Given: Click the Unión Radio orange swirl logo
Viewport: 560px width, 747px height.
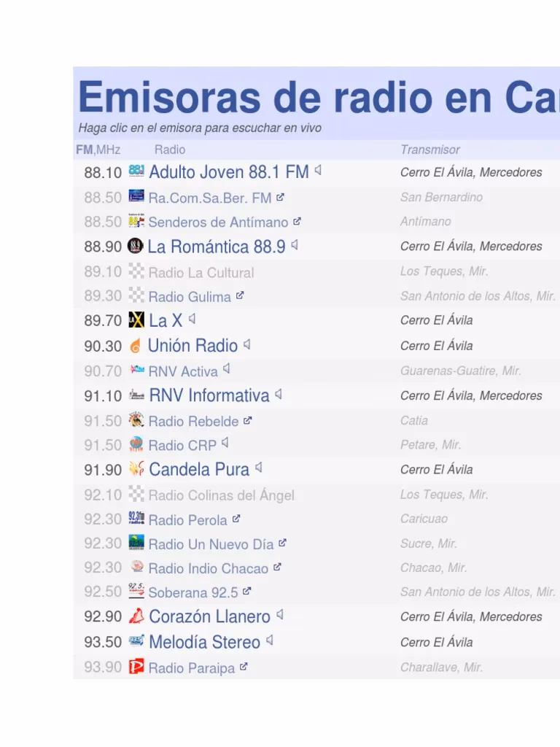Looking at the screenshot, I should (x=136, y=345).
